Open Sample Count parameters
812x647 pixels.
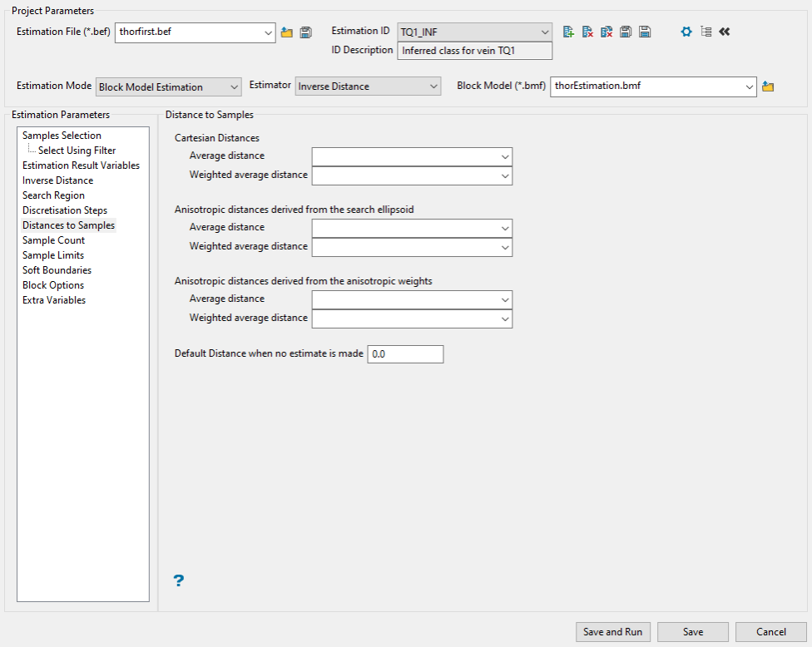click(53, 240)
